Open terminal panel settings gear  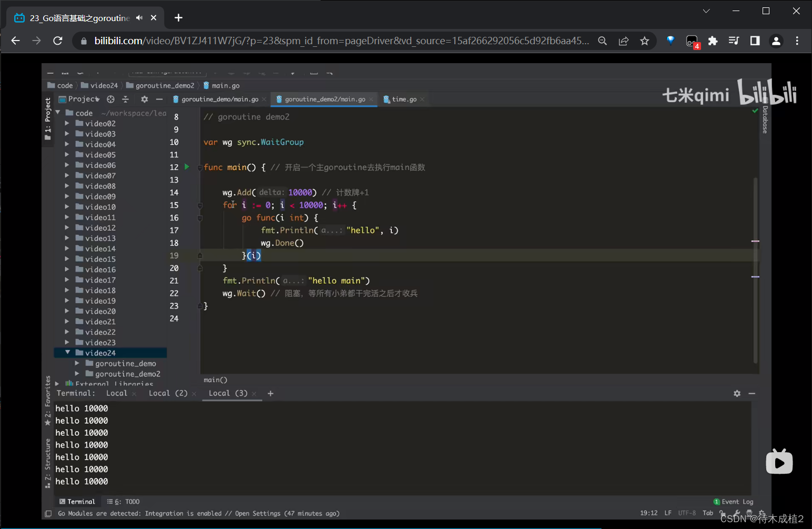click(x=737, y=393)
